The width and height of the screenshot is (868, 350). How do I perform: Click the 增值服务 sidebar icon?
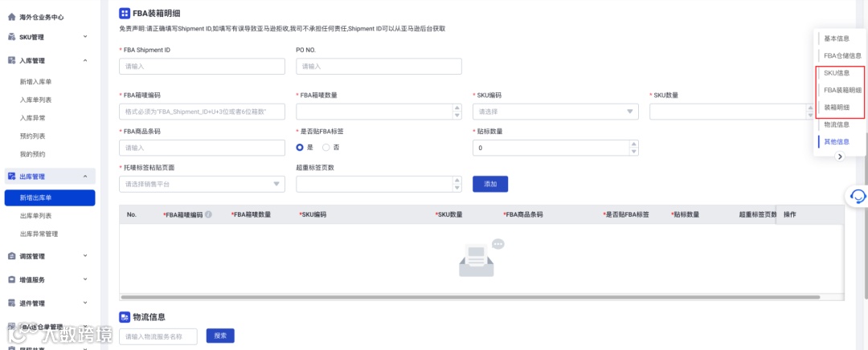(x=11, y=280)
